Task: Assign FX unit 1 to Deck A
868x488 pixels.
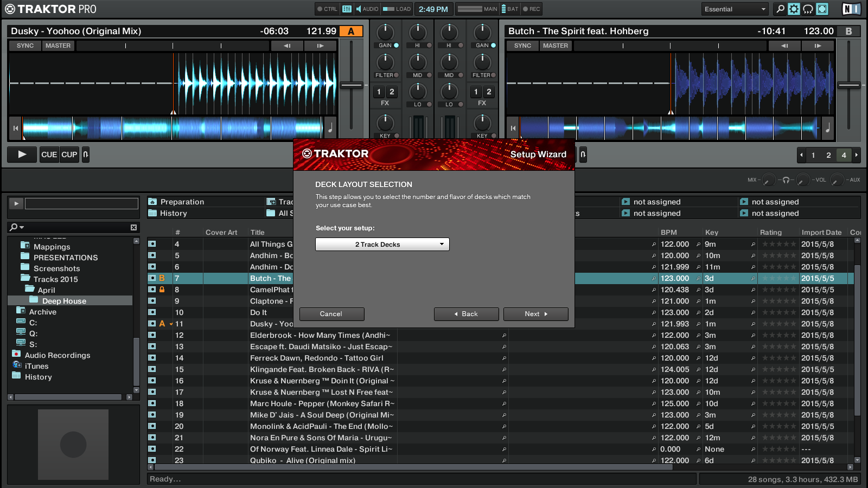Action: 379,92
